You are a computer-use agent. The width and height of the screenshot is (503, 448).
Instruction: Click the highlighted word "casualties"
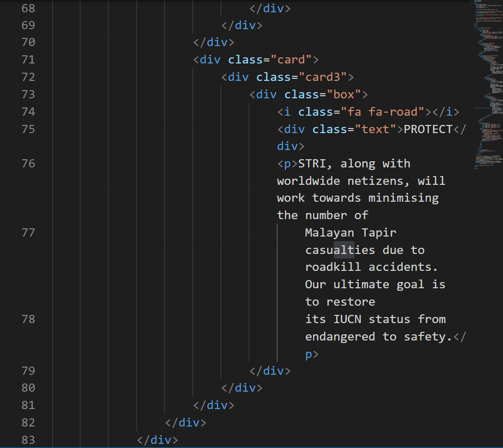tap(340, 250)
